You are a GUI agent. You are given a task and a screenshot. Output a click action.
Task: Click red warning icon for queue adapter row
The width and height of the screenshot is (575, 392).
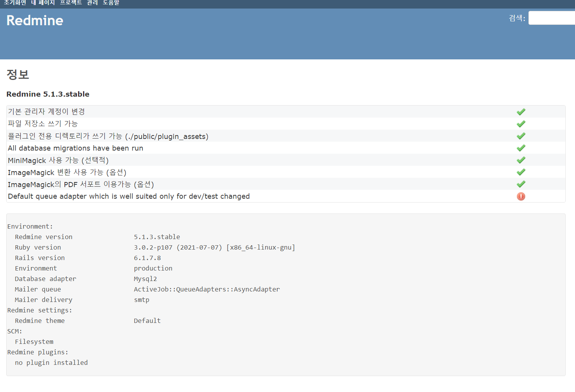pos(521,196)
